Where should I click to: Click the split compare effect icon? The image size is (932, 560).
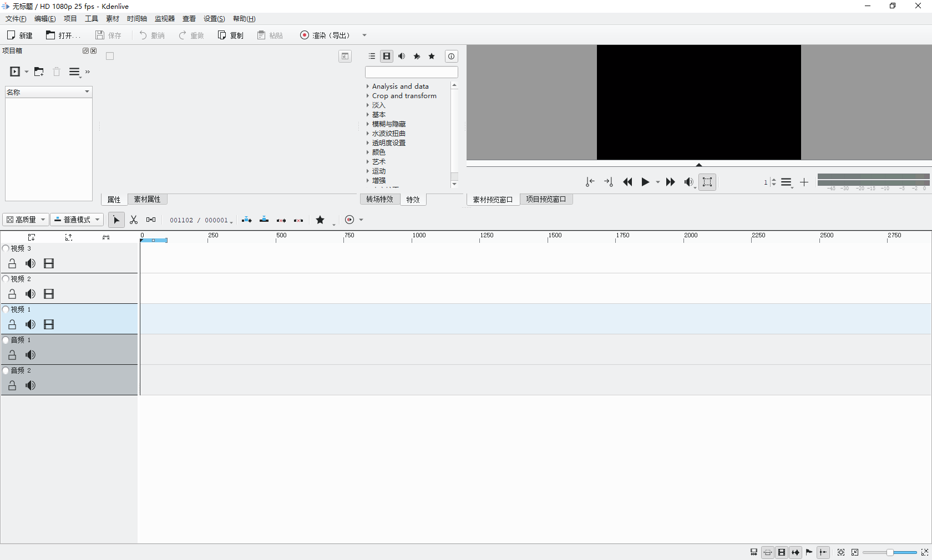(345, 56)
